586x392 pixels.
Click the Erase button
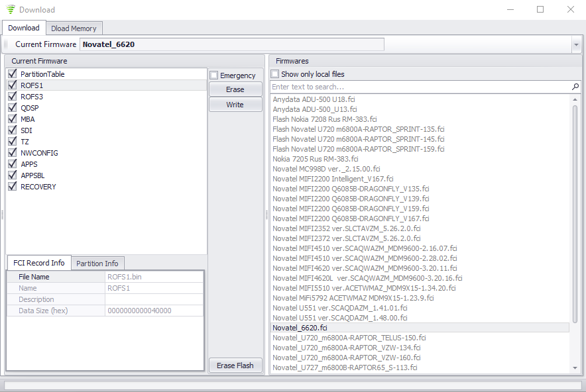pos(235,89)
